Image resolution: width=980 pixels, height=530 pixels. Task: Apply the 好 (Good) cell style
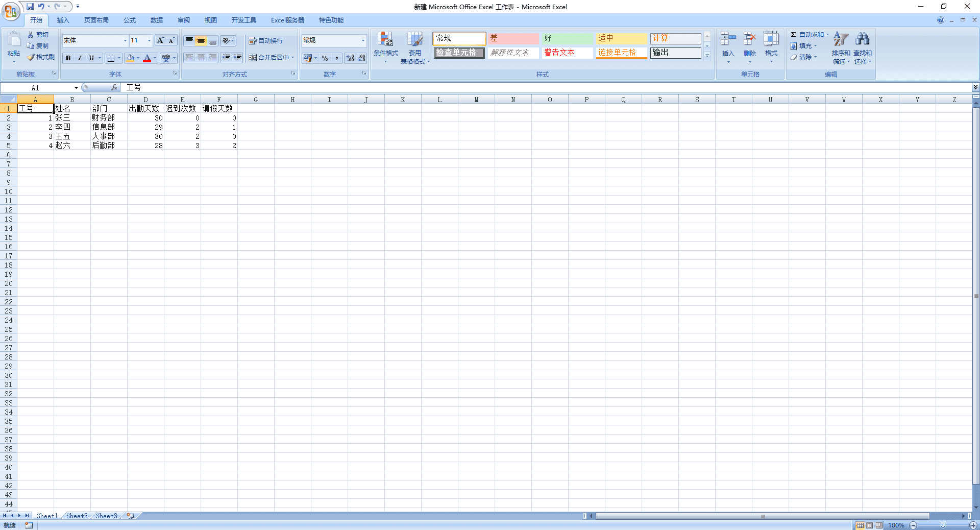(567, 38)
